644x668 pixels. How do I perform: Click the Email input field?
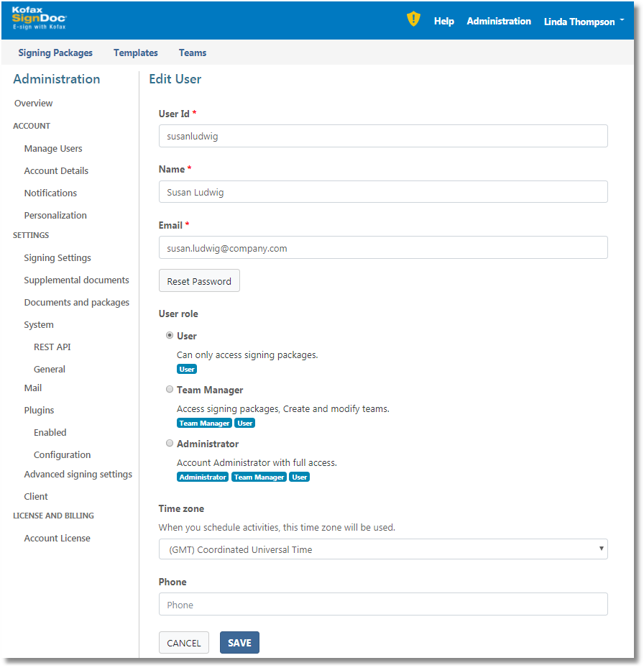[x=382, y=248]
